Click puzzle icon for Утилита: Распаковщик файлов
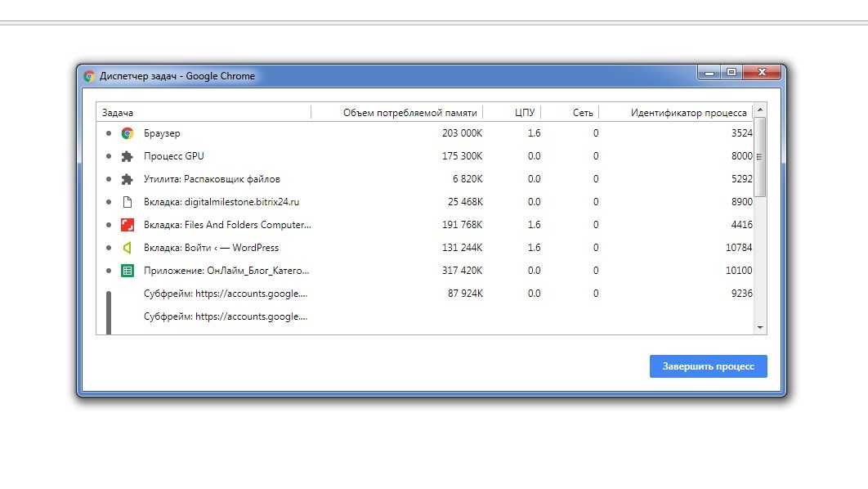This screenshot has height=489, width=868. tap(127, 179)
